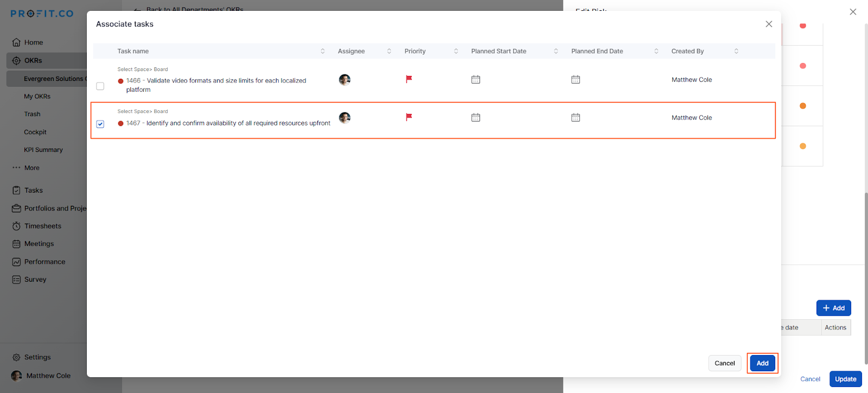This screenshot has width=868, height=393.
Task: Check the checkbox for task 1466
Action: tap(100, 86)
